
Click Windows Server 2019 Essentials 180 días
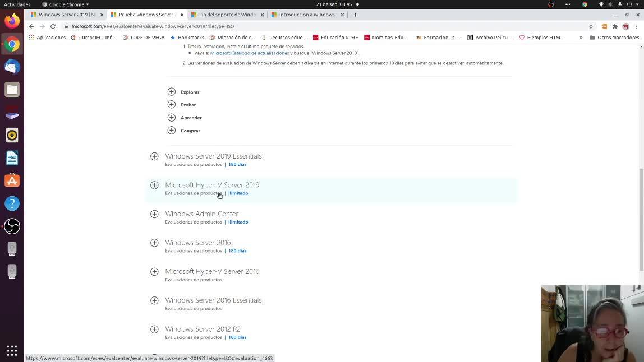pyautogui.click(x=237, y=164)
